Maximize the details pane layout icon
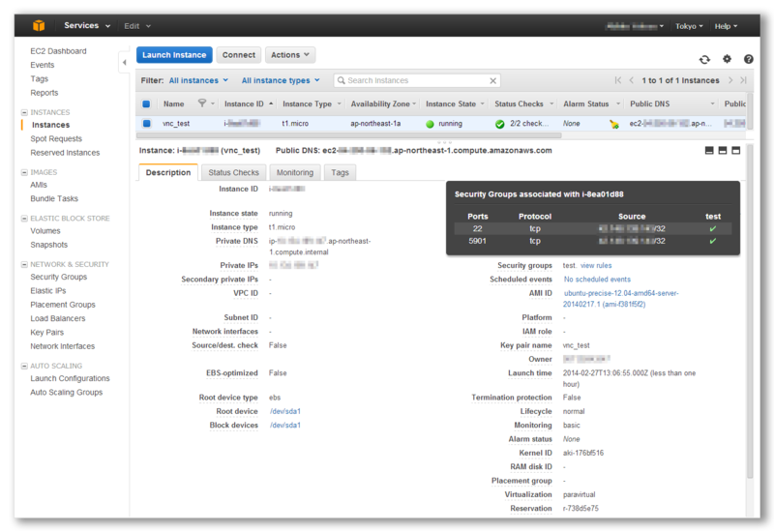The width and height of the screenshot is (774, 532). [x=736, y=151]
